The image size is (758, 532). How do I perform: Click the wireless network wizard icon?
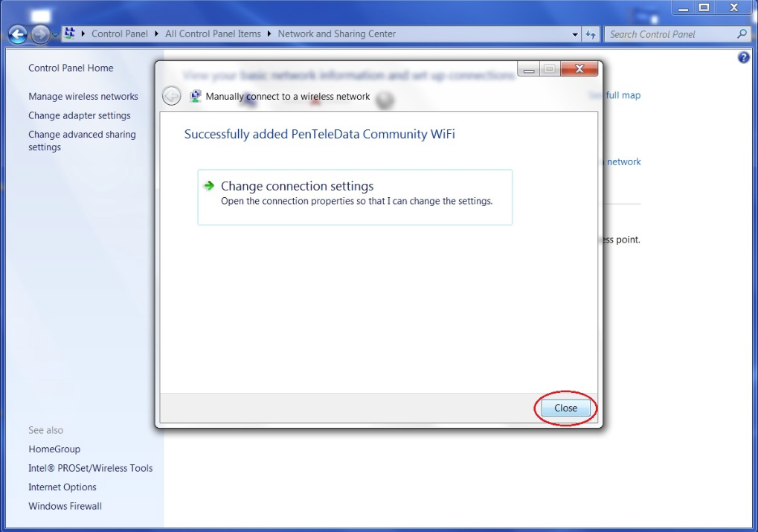click(196, 96)
